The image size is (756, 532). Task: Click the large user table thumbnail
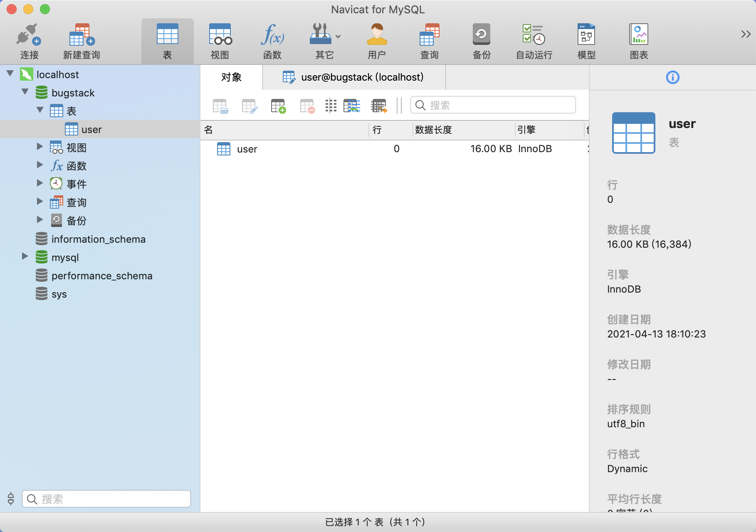(633, 133)
